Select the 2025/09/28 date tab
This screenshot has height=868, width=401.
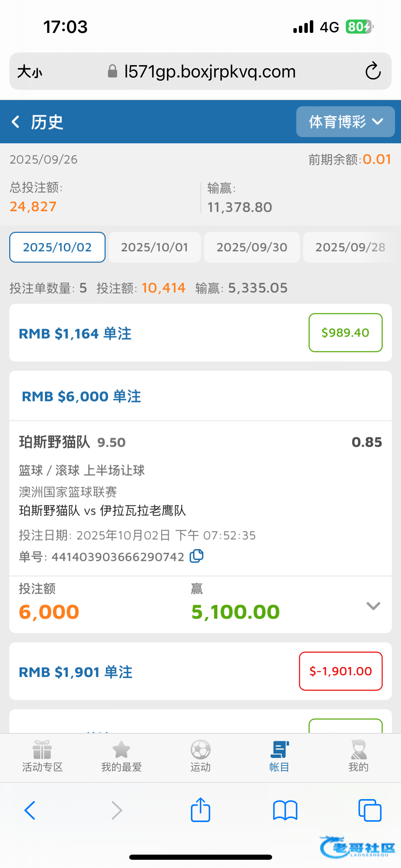point(350,247)
